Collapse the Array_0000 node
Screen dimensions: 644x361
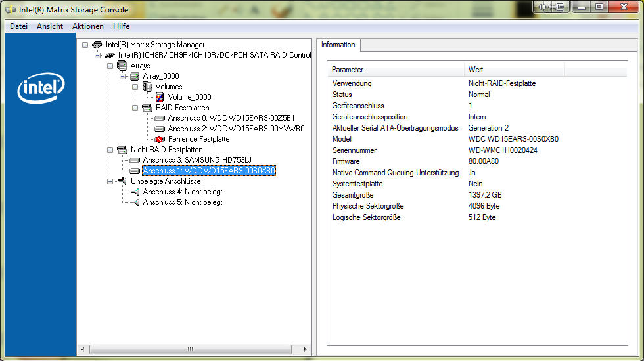pos(122,76)
